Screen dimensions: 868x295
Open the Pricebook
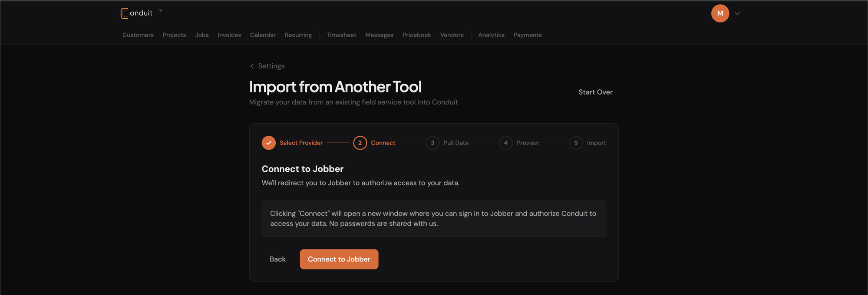click(416, 35)
